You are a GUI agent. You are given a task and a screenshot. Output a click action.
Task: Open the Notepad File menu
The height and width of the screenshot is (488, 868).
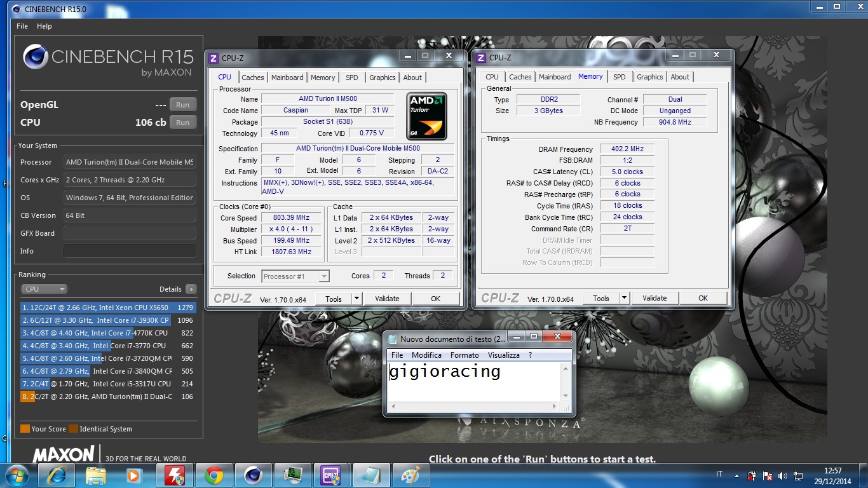tap(397, 355)
